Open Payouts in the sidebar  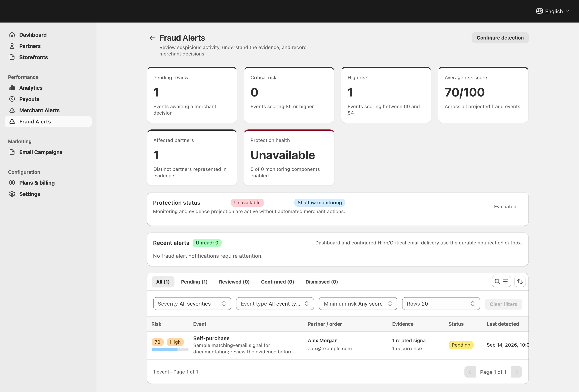click(x=48, y=99)
